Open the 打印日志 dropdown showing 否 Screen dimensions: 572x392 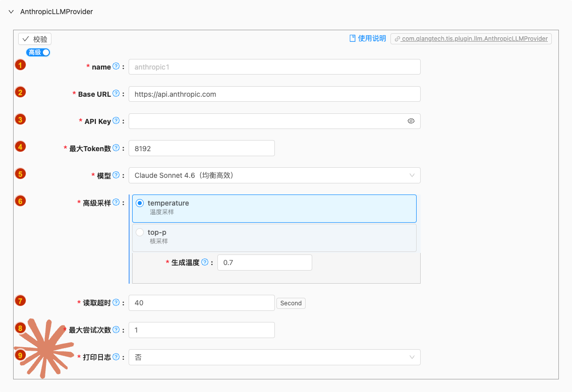274,357
